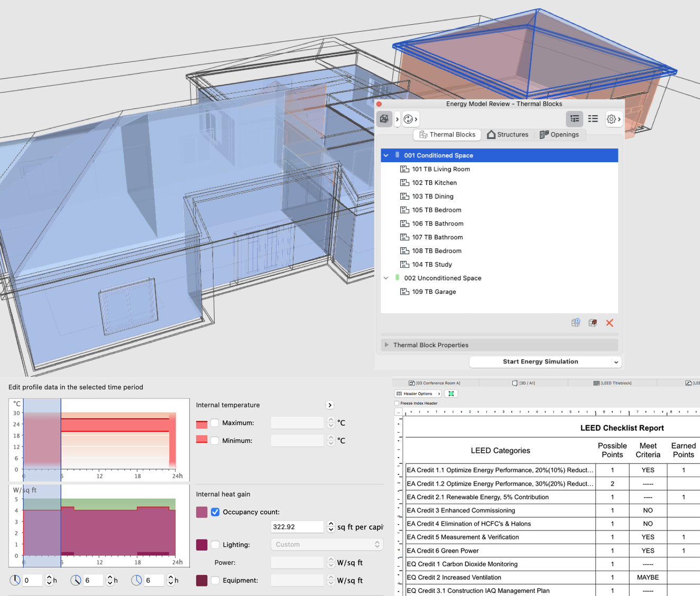Click the zone icon beside 109 TB Garage
The width and height of the screenshot is (700, 596).
coord(404,292)
